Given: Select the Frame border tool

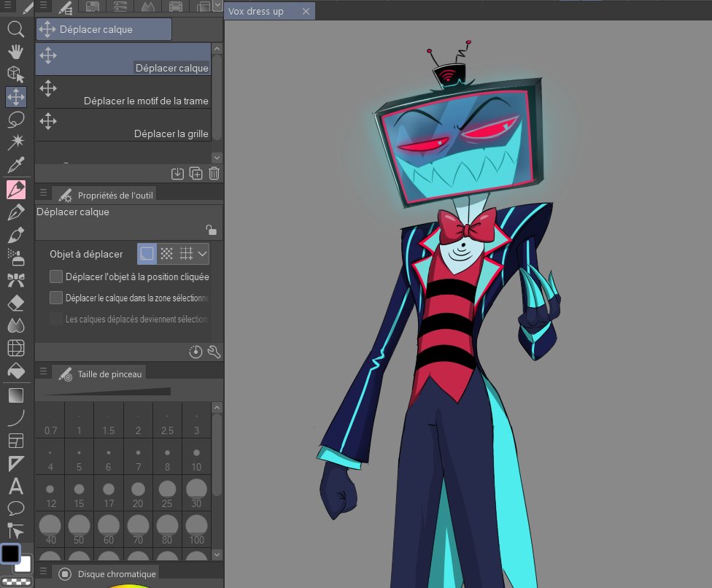Looking at the screenshot, I should [x=16, y=441].
